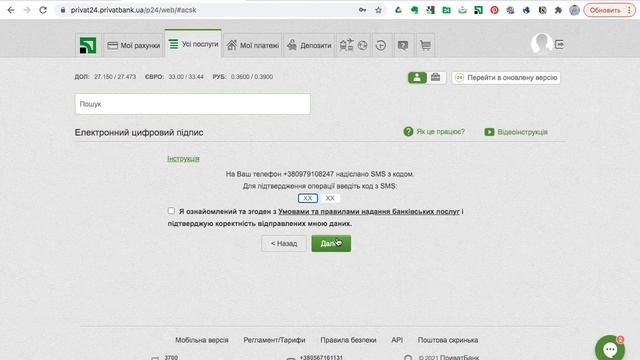Click Перейти в оновлену версію button
Image resolution: width=640 pixels, height=360 pixels.
coord(506,78)
